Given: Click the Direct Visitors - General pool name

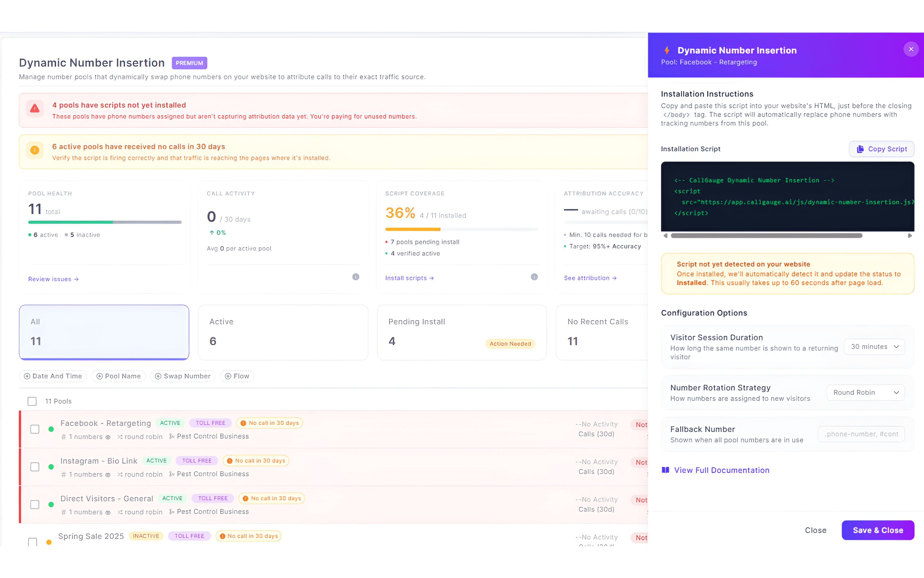Looking at the screenshot, I should (x=107, y=499).
